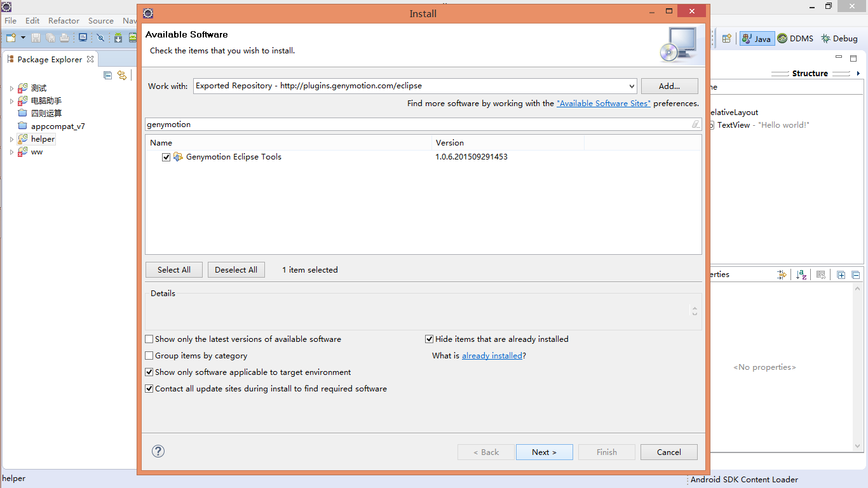Expand the 测试 project node
Screen dimensions: 868x488
[x=11, y=88]
